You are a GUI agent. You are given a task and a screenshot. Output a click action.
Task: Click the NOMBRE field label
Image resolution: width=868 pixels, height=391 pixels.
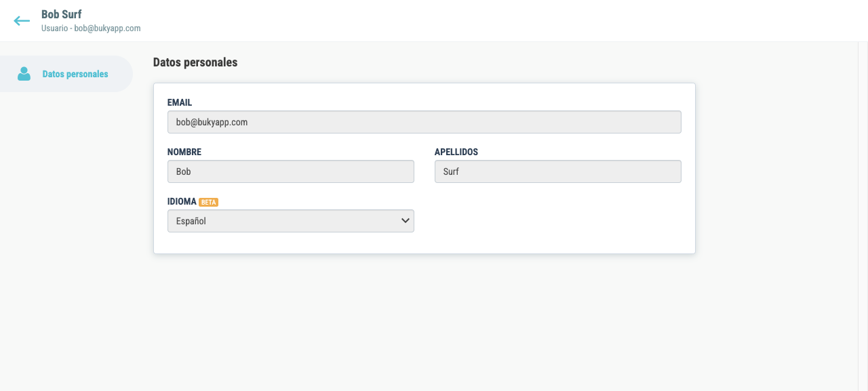[184, 152]
